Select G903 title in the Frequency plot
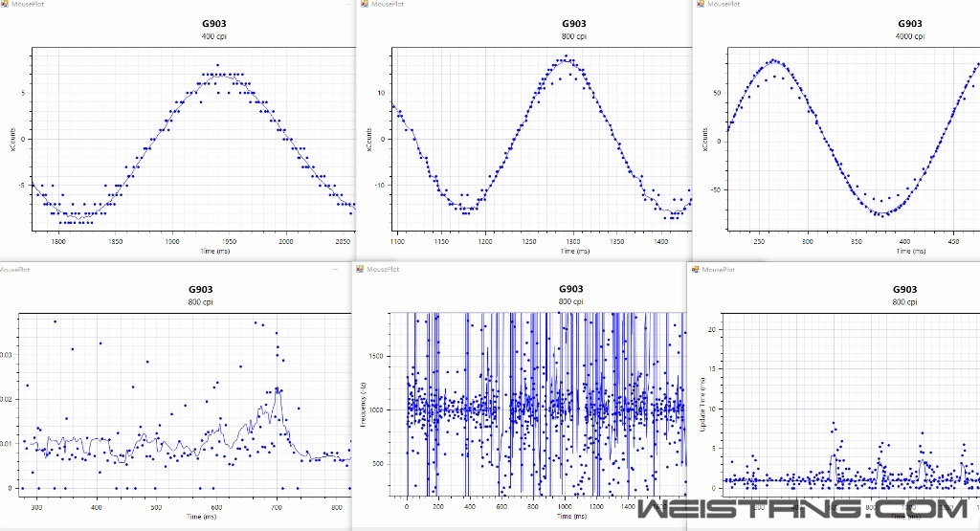This screenshot has width=980, height=531. coord(570,289)
